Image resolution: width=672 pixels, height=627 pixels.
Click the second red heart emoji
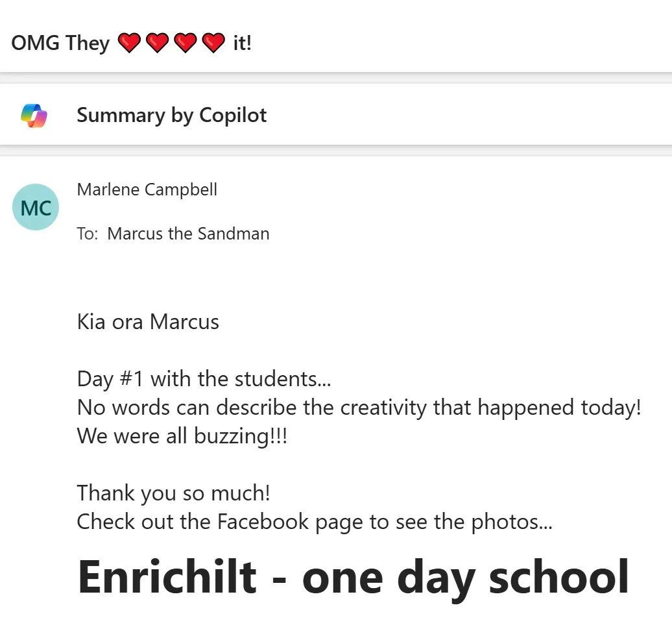click(x=157, y=43)
